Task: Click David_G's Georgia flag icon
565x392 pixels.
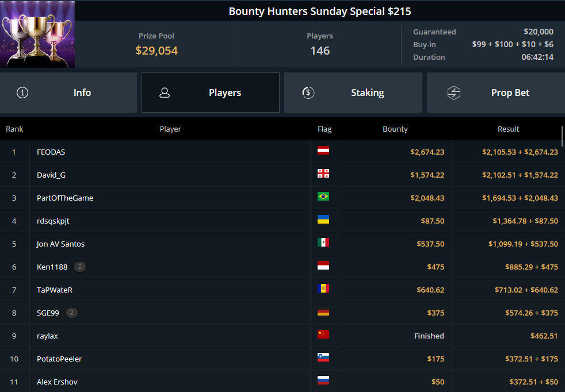Action: [323, 174]
